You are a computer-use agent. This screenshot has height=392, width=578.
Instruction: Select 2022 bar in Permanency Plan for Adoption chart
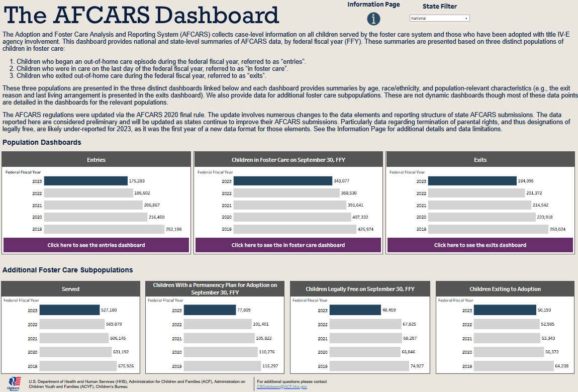218,325
